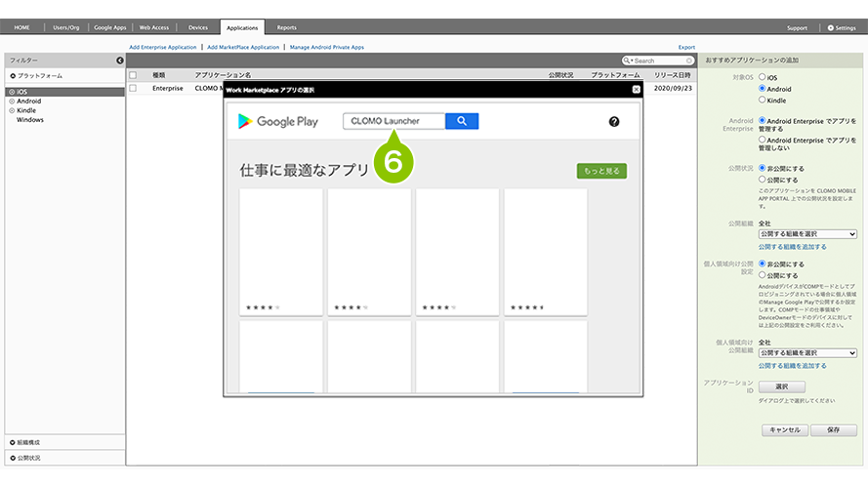The height and width of the screenshot is (488, 868).
Task: Click the Export link
Action: tap(686, 48)
